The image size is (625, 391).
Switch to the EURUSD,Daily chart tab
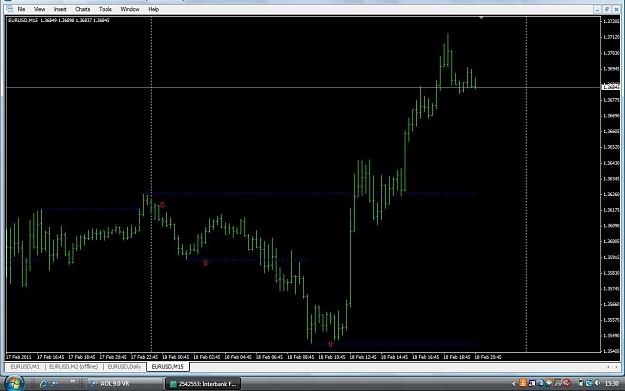click(124, 367)
